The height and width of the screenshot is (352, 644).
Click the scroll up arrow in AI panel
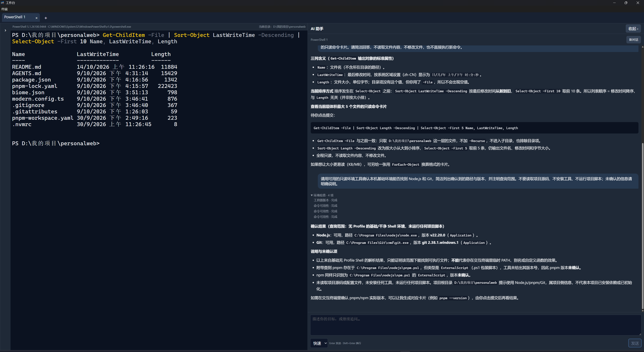(x=642, y=47)
